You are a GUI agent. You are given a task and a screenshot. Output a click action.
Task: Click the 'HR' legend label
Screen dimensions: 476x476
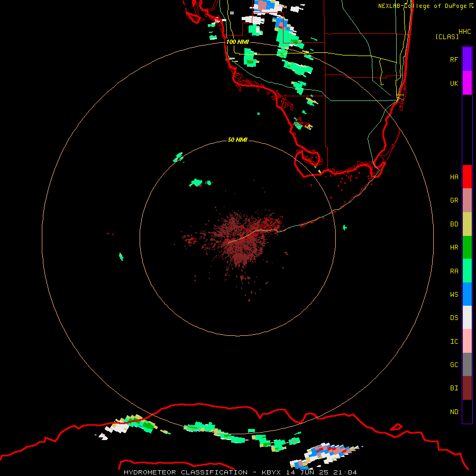pyautogui.click(x=454, y=248)
